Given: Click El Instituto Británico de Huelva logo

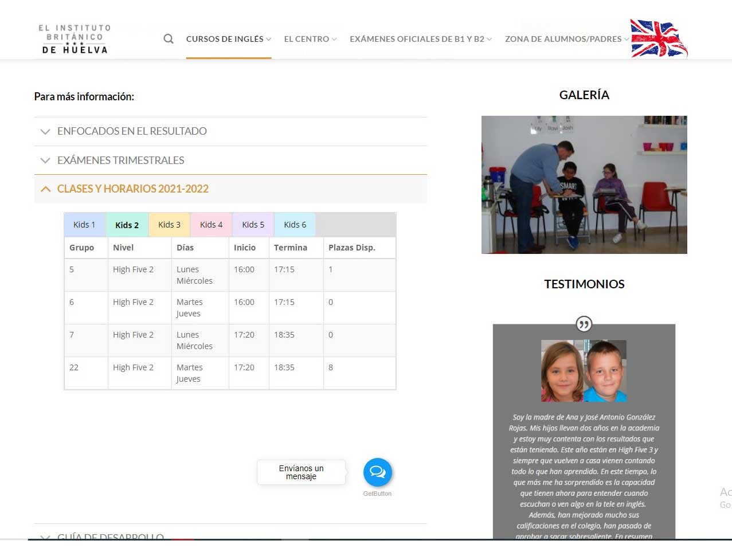Looking at the screenshot, I should pos(75,39).
